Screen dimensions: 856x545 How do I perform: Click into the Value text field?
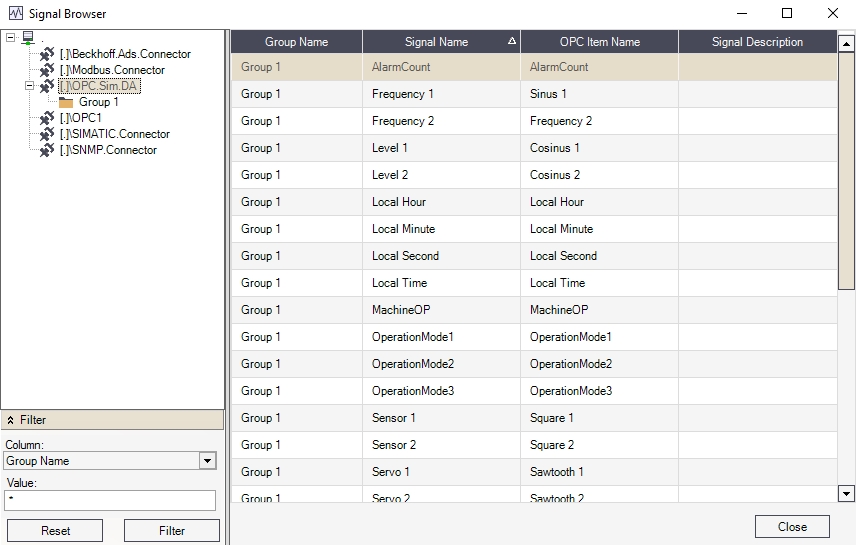coord(110,500)
